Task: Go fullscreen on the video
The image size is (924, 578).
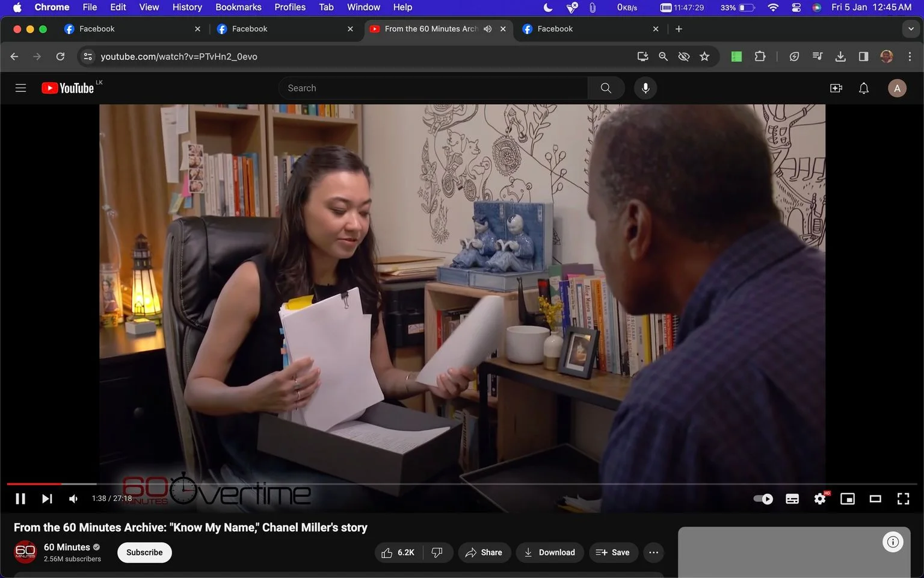Action: [x=903, y=499]
